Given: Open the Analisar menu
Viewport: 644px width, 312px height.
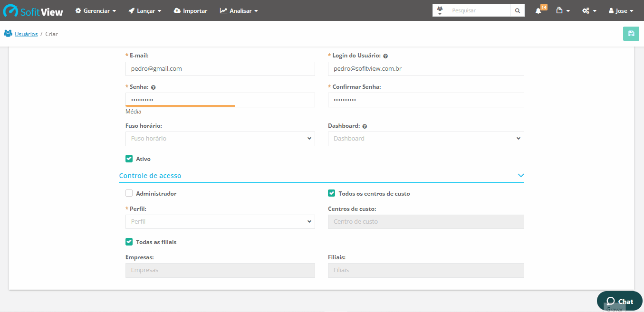Looking at the screenshot, I should tap(239, 10).
